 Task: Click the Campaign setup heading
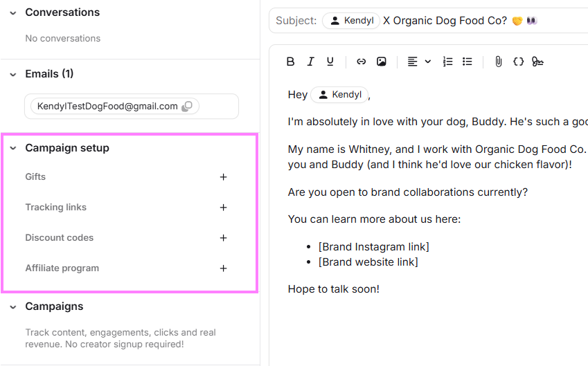[67, 148]
